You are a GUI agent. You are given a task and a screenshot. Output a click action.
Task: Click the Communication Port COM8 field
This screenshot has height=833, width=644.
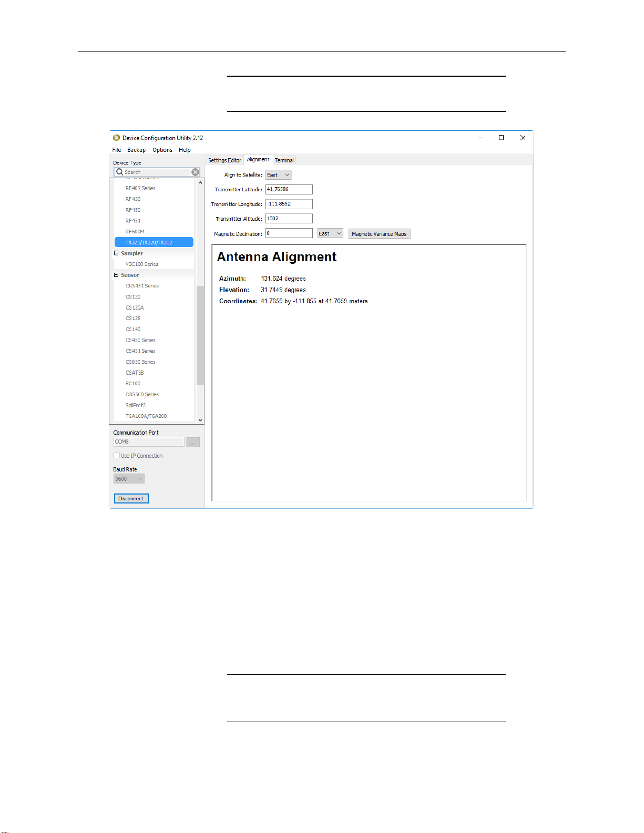tap(149, 442)
